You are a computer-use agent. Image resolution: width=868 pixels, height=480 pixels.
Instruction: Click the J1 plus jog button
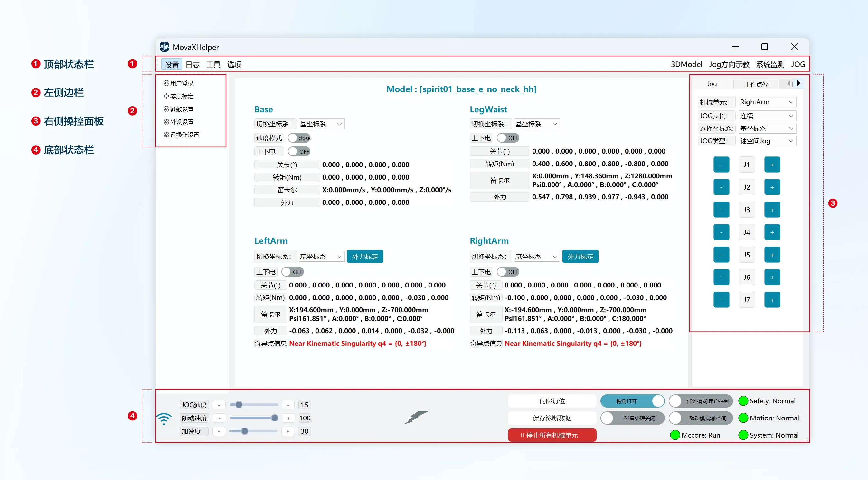pyautogui.click(x=772, y=165)
